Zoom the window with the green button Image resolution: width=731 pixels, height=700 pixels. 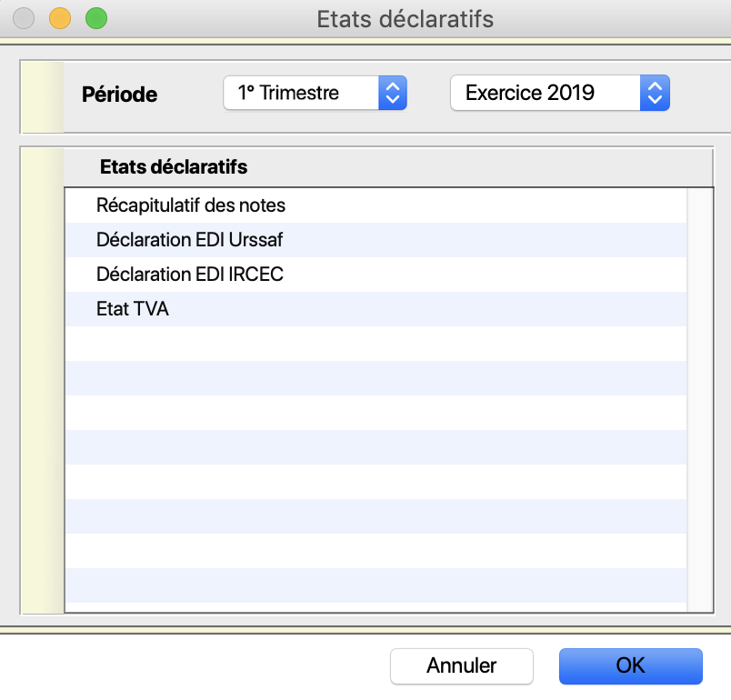(x=96, y=19)
